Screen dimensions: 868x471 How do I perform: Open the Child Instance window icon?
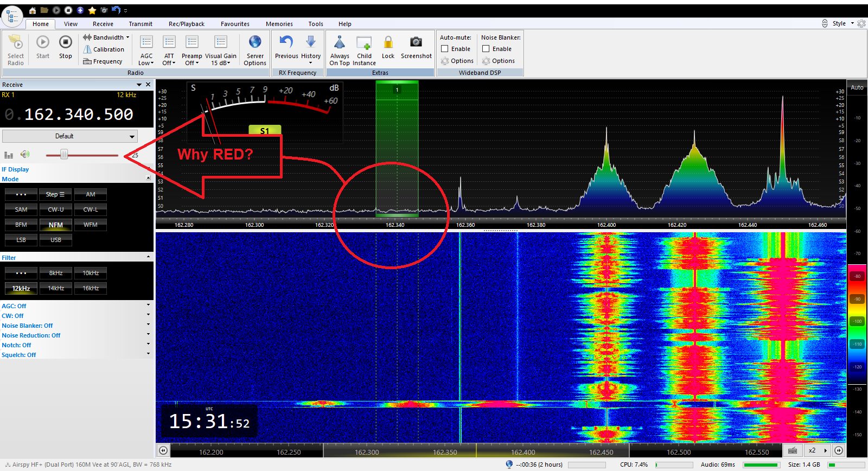(x=364, y=43)
